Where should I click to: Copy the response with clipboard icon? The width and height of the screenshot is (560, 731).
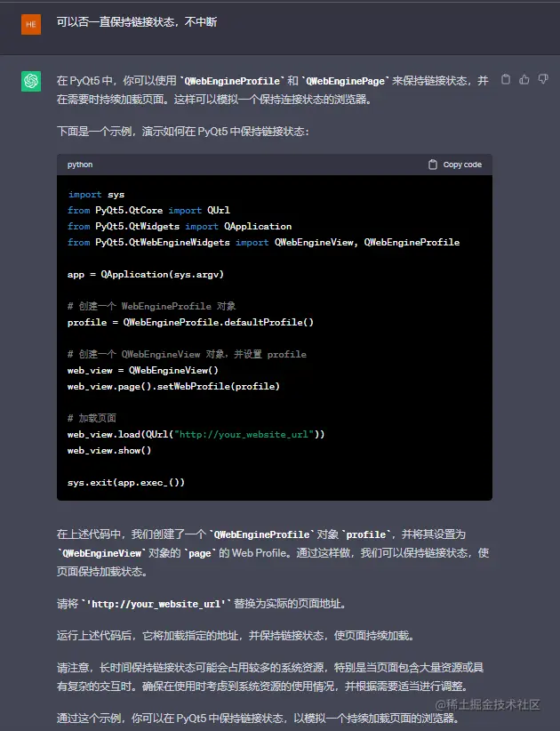506,80
